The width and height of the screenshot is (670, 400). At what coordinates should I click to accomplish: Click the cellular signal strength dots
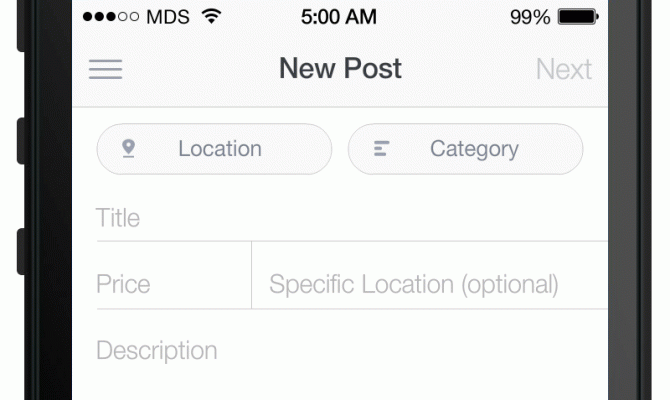click(111, 17)
